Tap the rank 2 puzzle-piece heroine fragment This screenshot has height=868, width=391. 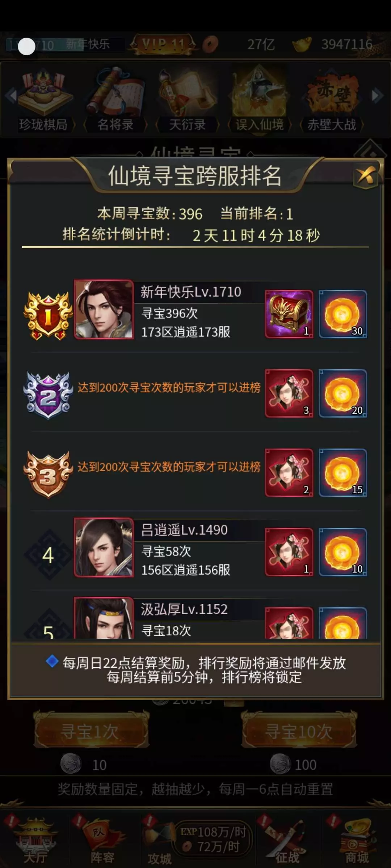point(289,393)
